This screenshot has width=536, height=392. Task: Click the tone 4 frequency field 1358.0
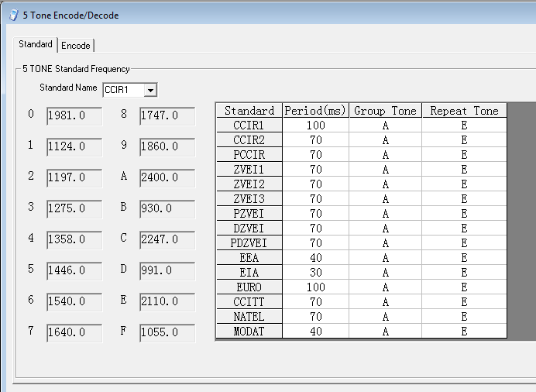click(x=74, y=240)
